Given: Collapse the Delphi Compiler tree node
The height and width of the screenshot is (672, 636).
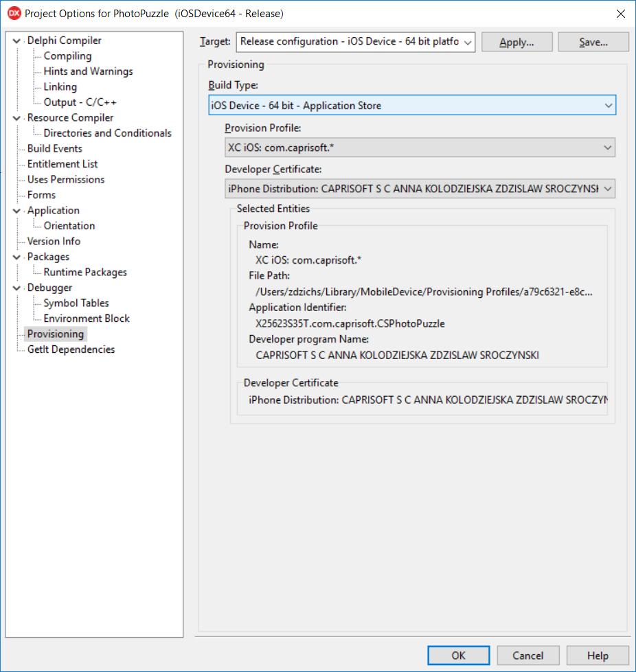Looking at the screenshot, I should (16, 40).
